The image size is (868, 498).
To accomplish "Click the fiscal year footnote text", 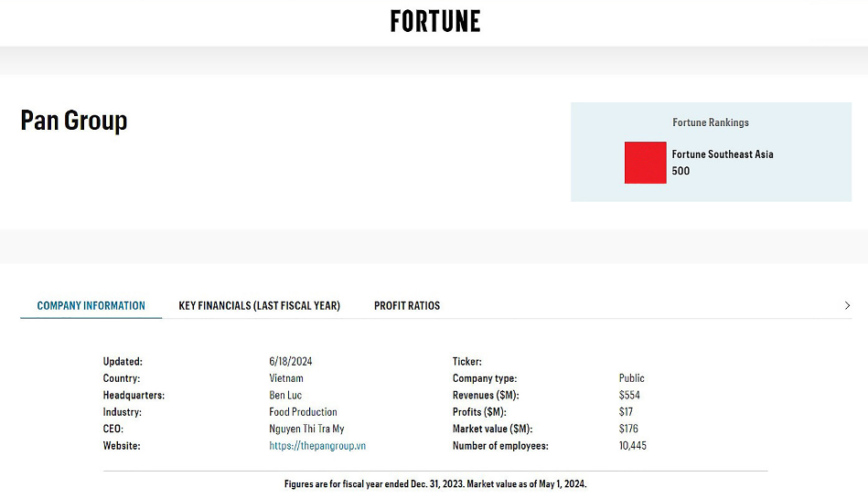I will pyautogui.click(x=435, y=483).
